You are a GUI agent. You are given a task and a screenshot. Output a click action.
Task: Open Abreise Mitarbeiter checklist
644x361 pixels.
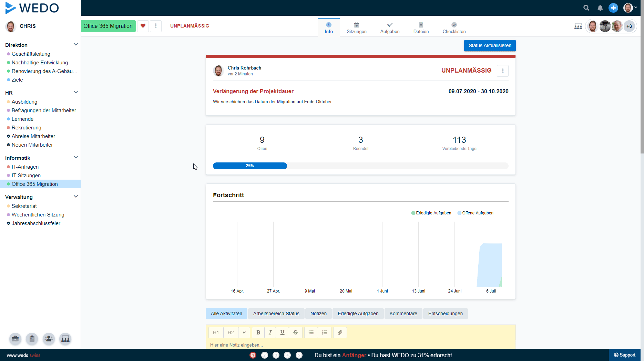click(x=33, y=136)
